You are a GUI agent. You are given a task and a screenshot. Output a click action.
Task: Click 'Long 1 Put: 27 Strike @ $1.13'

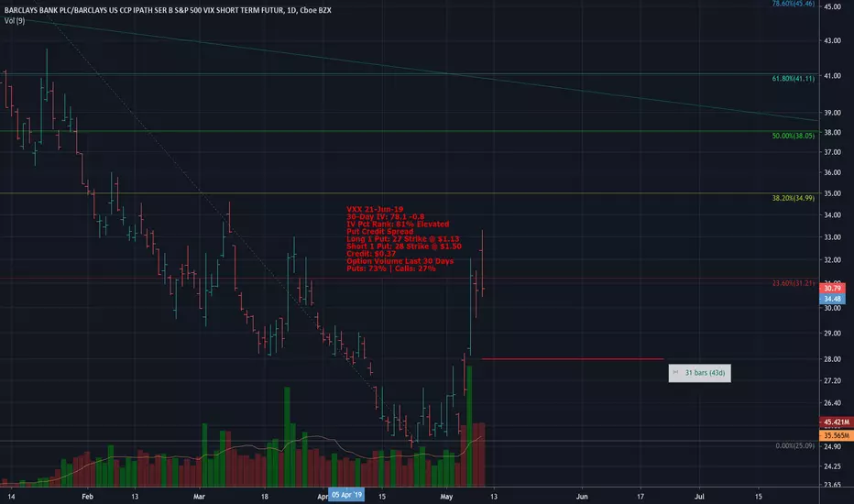pyautogui.click(x=402, y=238)
